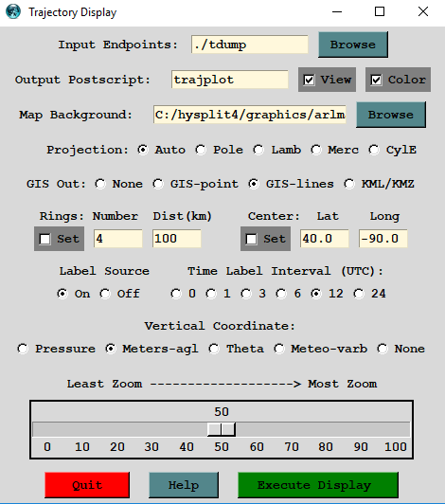Click the Rings Dist(km) input field
The width and height of the screenshot is (445, 504).
pos(177,239)
